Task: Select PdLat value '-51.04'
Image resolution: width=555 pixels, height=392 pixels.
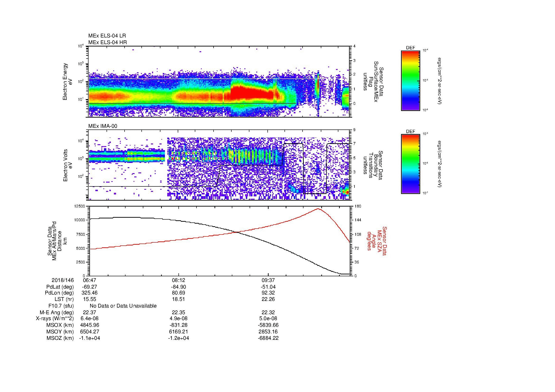Action: 268,287
